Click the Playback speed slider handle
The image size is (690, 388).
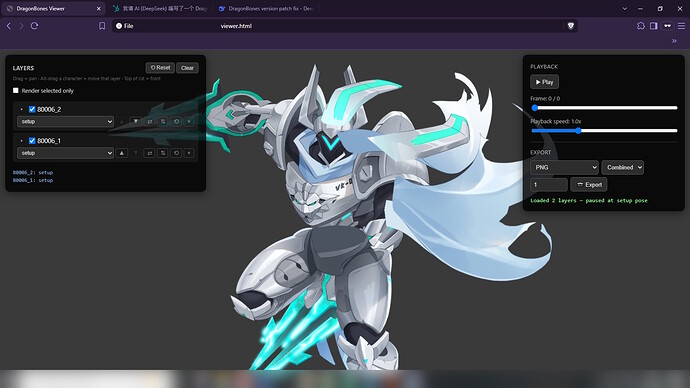coord(579,131)
